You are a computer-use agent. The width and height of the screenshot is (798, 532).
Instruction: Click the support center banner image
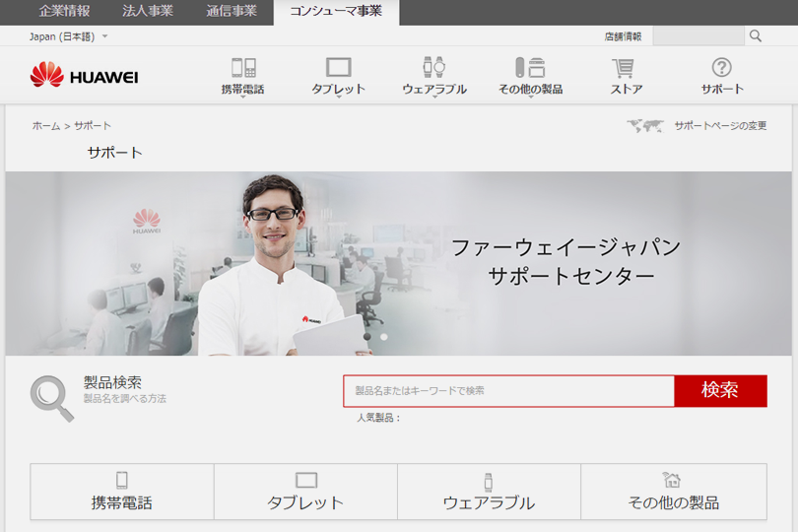398,263
